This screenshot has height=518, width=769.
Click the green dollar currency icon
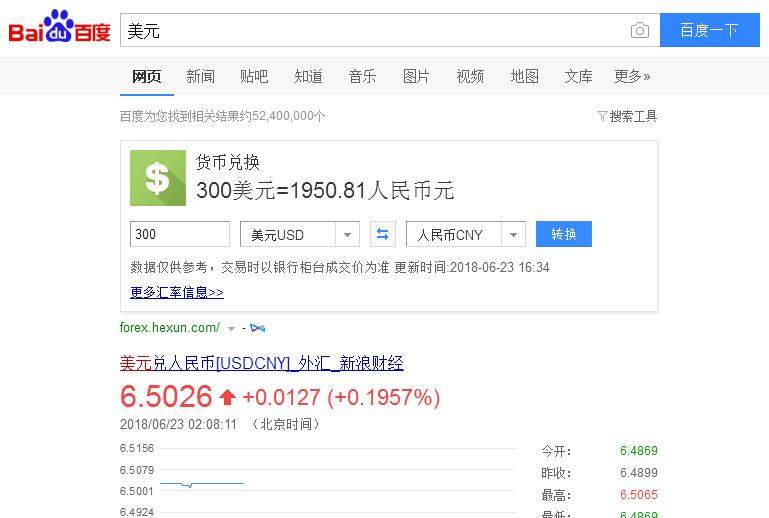[158, 178]
